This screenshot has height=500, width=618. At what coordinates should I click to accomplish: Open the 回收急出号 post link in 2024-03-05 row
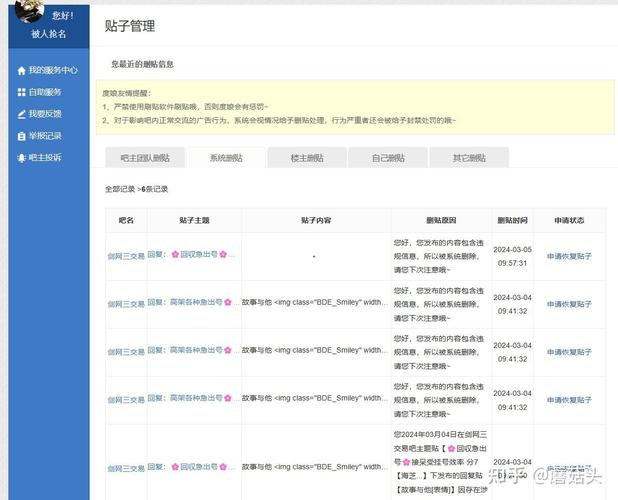(191, 255)
